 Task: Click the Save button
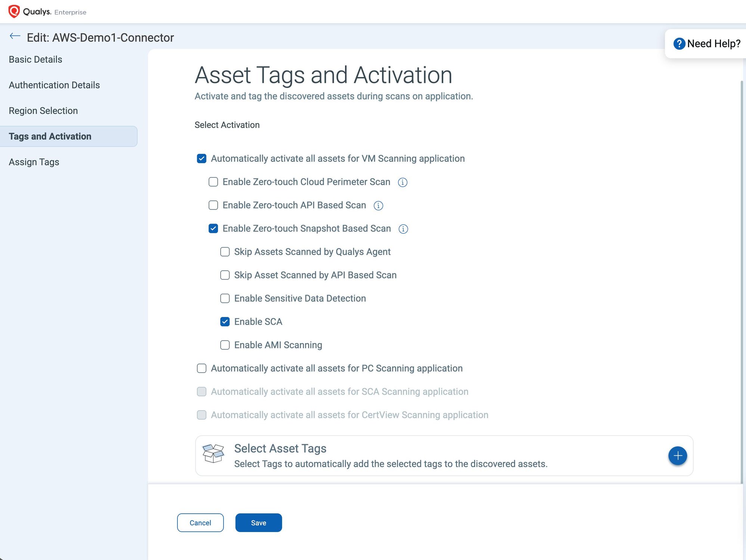[x=259, y=523]
